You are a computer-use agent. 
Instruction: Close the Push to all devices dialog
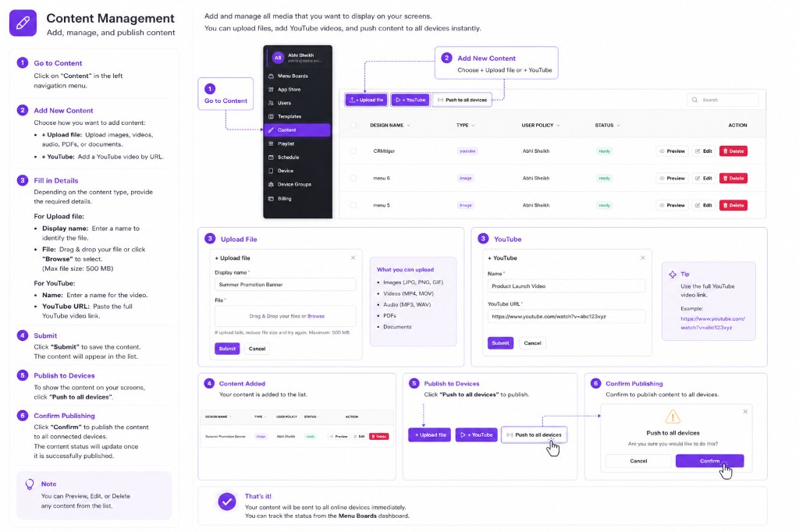745,411
